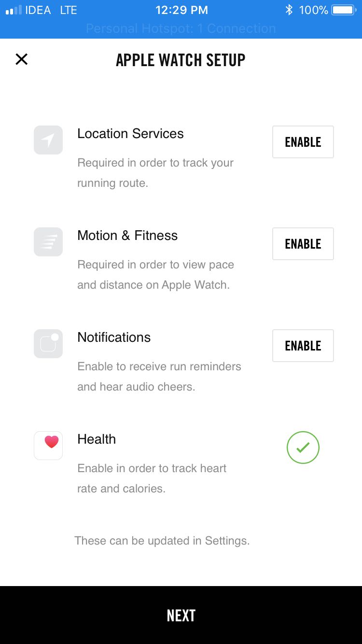Tap the Location Services title
362x644 pixels.
130,134
